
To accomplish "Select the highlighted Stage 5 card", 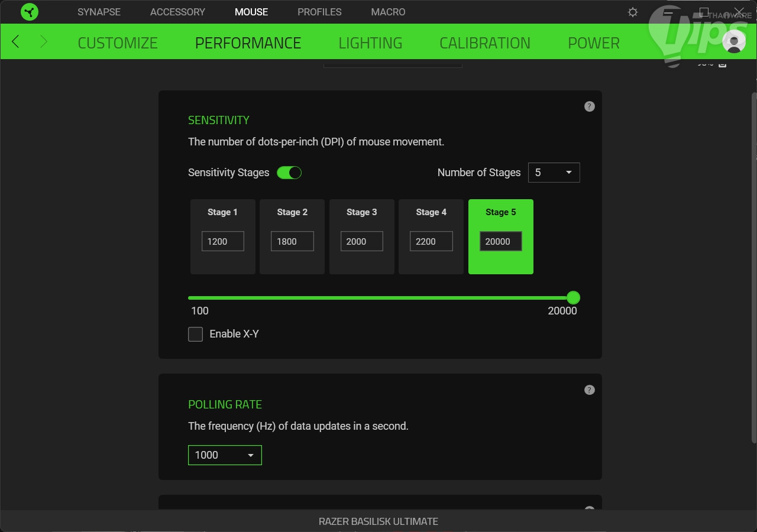I will (501, 236).
